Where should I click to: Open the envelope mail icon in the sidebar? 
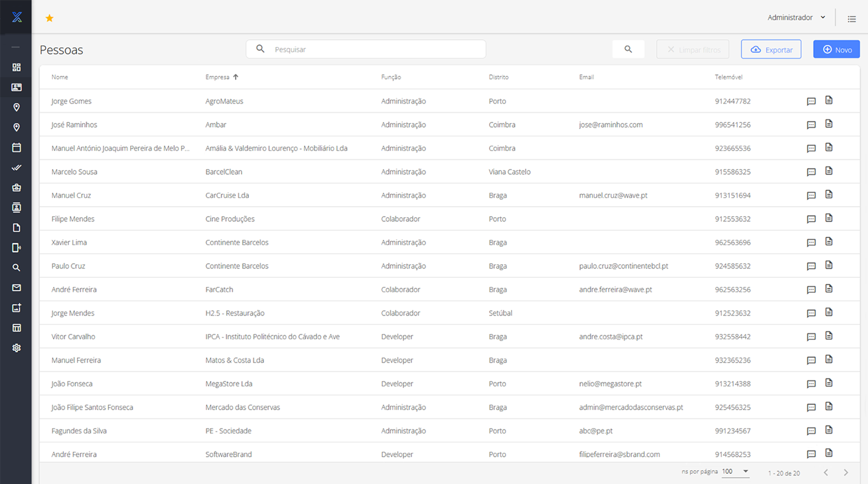[x=17, y=288]
